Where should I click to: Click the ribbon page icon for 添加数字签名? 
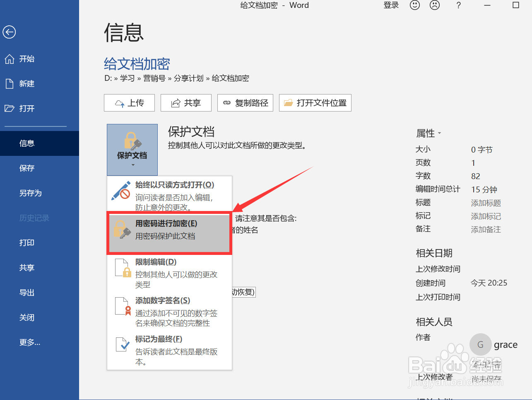pos(123,306)
